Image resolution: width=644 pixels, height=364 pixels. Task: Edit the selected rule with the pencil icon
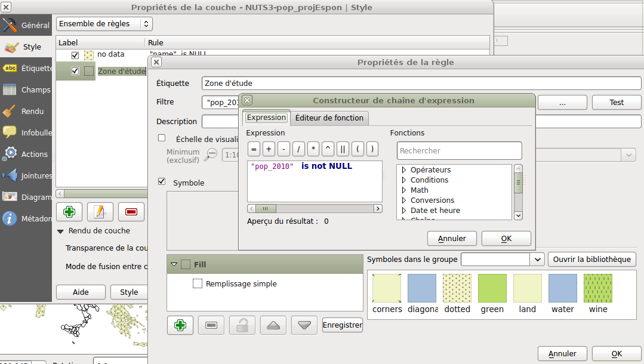(x=100, y=212)
